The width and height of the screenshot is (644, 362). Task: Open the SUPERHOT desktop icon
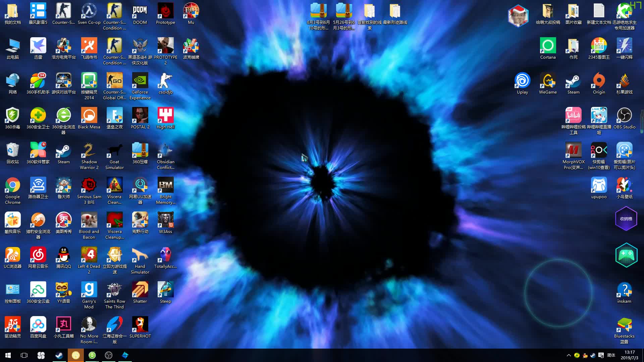pos(140,327)
